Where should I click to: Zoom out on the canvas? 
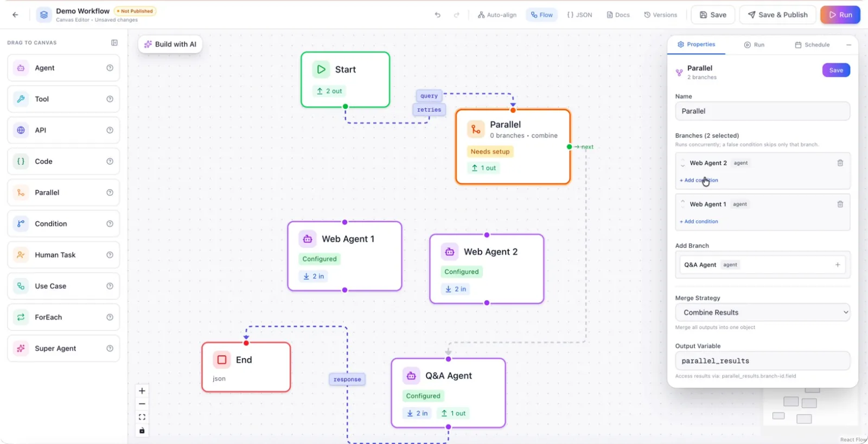pos(142,404)
